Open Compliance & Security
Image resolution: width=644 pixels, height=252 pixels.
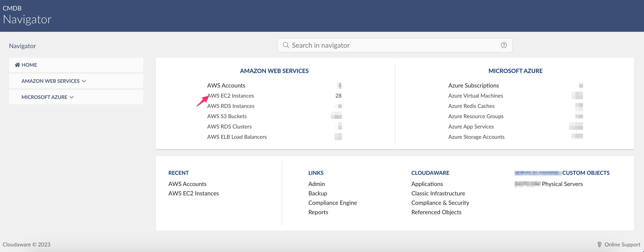[440, 203]
